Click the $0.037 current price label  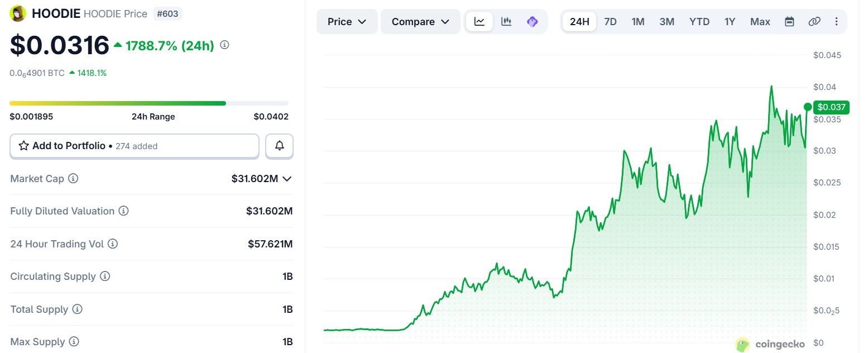832,107
